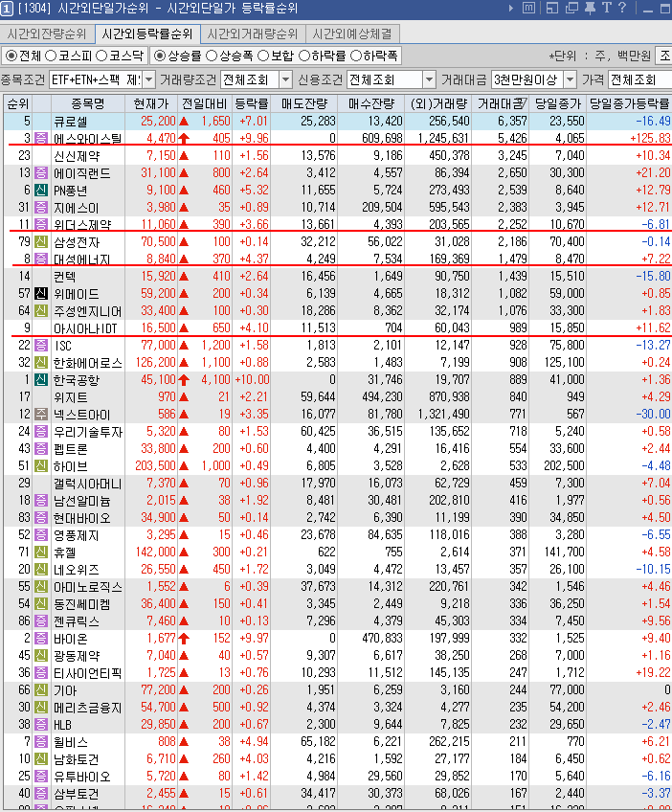Select the 컨텍 stock name

(65, 277)
